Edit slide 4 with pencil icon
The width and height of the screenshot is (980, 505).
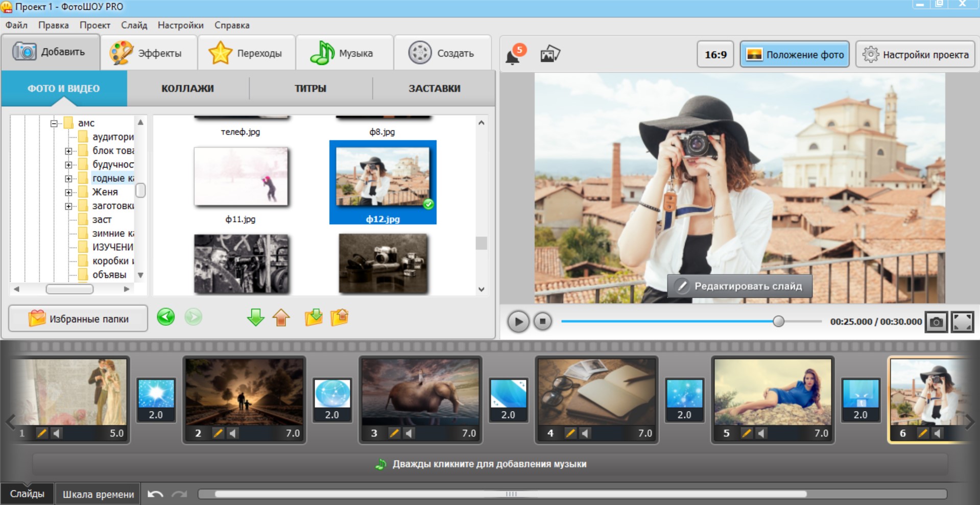[x=570, y=433]
